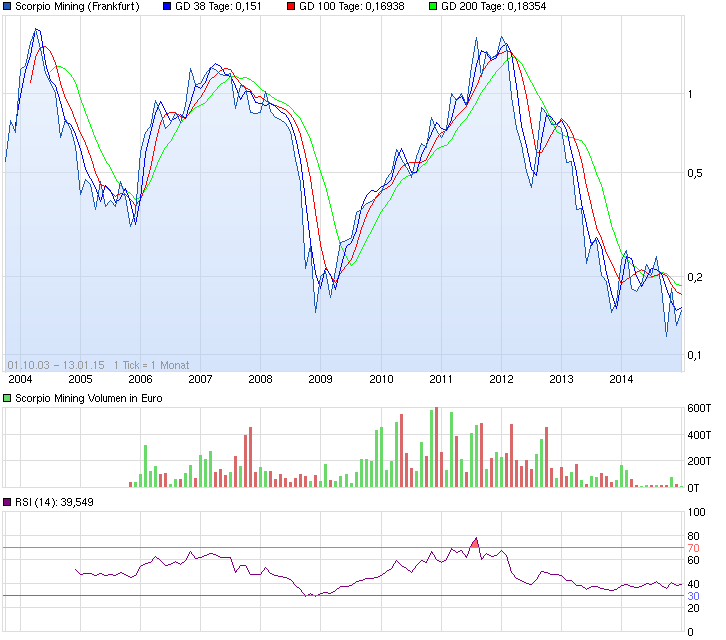The width and height of the screenshot is (726, 640).
Task: Click the RSI axis value 80
Action: pos(694,536)
